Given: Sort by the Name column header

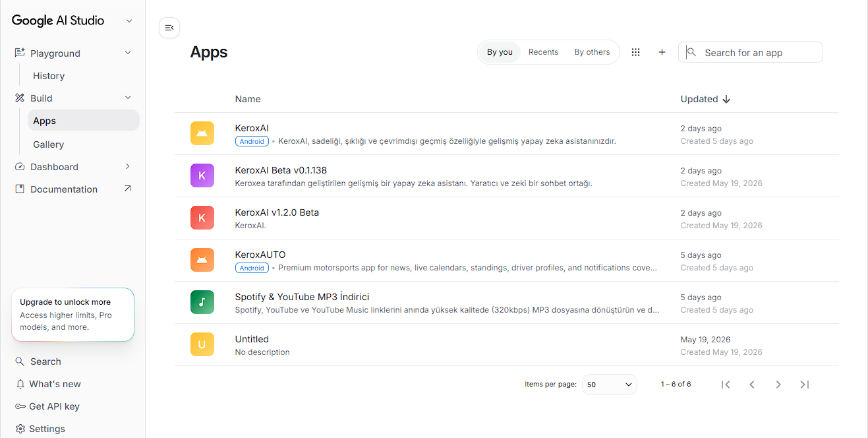Looking at the screenshot, I should (x=248, y=99).
